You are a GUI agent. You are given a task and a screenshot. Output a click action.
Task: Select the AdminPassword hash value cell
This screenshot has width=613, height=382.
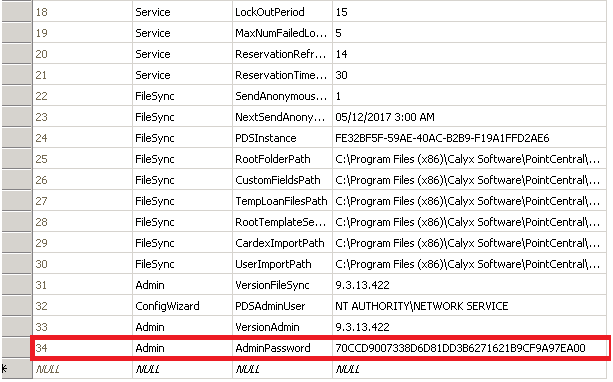[470, 348]
